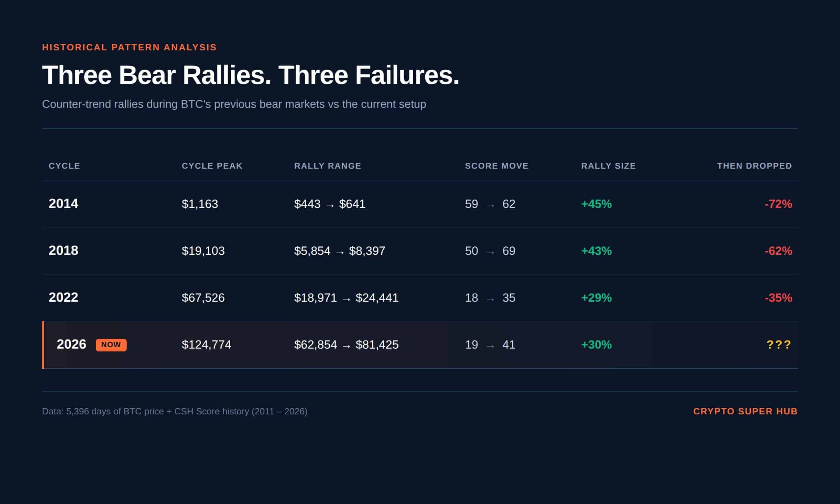Click the CYCLE PEAK column header

coord(212,166)
